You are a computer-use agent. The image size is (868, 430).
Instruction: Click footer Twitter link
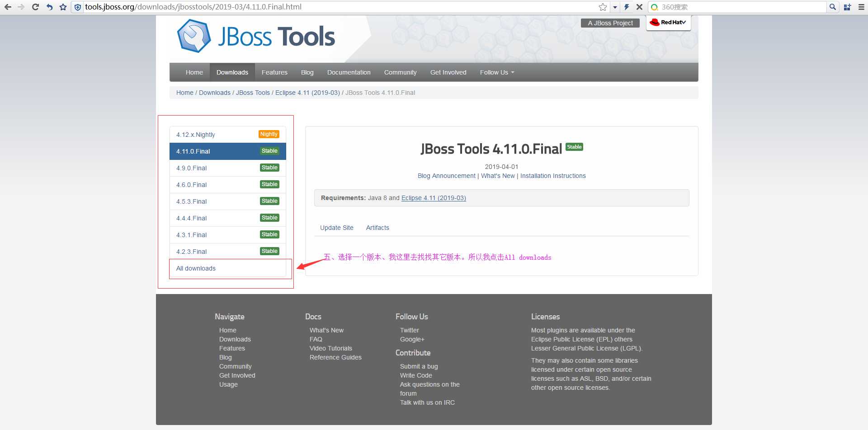coord(410,330)
